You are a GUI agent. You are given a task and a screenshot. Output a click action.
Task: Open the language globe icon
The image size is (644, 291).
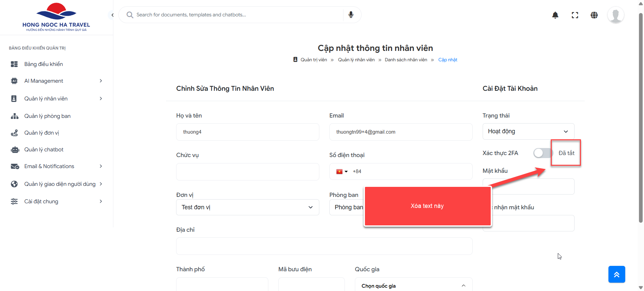tap(594, 15)
